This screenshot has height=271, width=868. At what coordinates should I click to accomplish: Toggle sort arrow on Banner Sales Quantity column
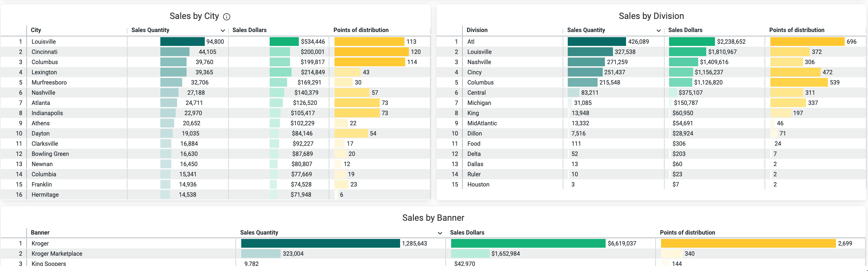[440, 233]
